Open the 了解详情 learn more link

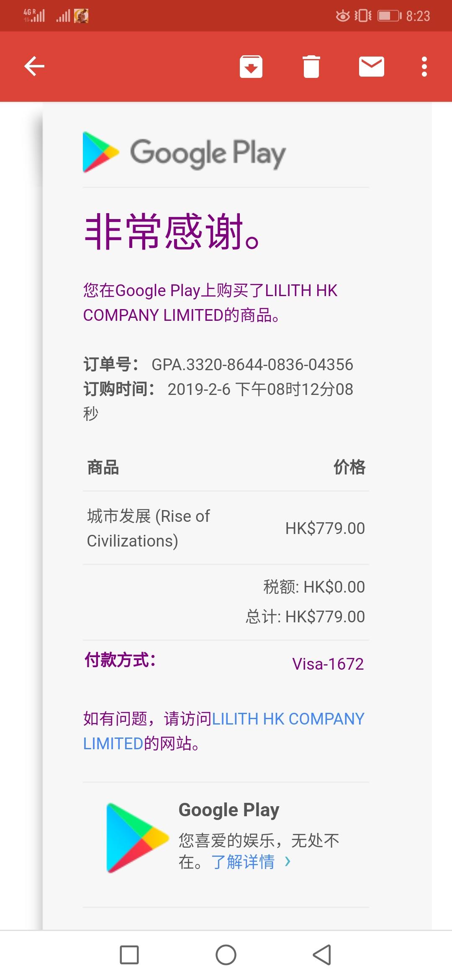point(243,862)
